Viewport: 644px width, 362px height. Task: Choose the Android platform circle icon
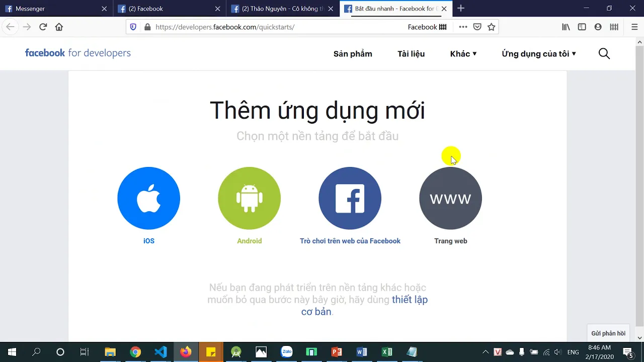click(x=249, y=198)
